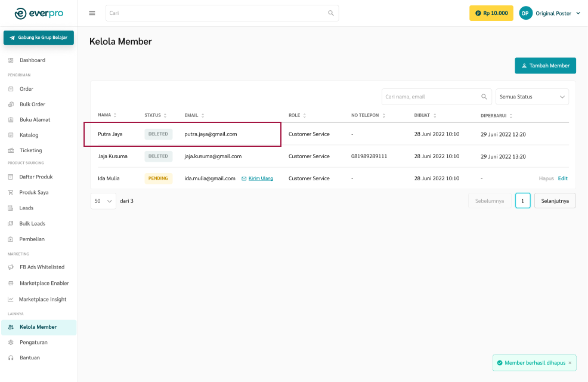Click Hapus for Ida Mulia

coord(546,178)
